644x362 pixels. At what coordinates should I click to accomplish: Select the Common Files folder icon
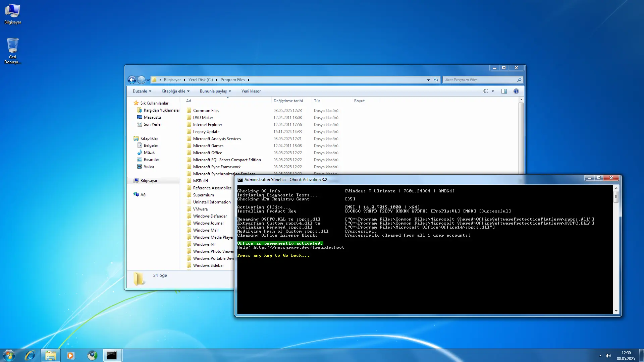click(x=189, y=110)
